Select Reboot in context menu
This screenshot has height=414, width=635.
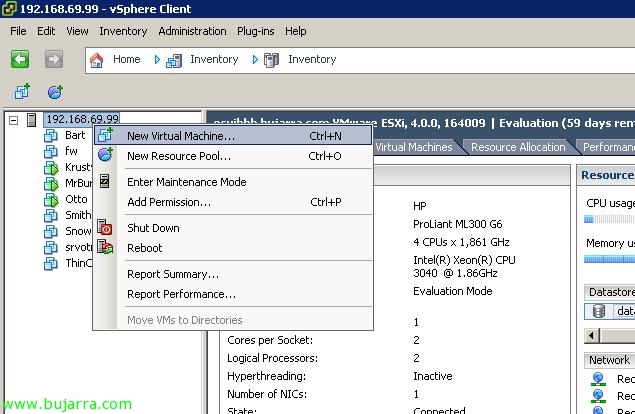(233, 248)
